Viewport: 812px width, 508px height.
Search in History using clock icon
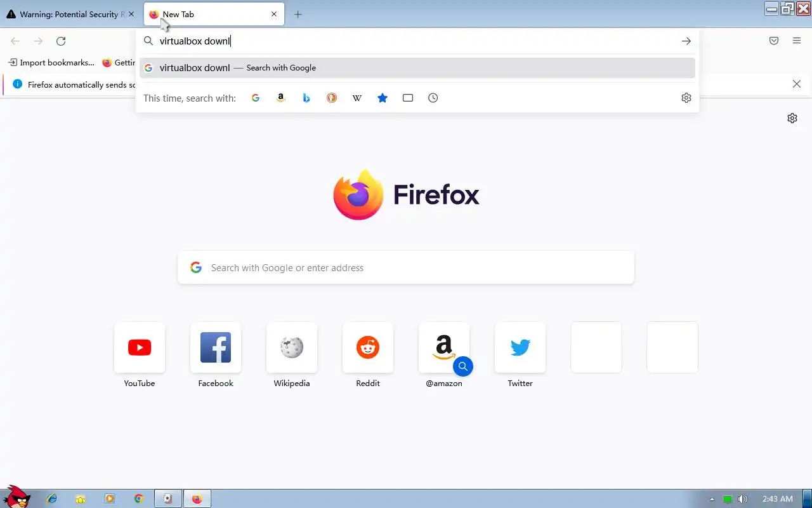coord(433,98)
